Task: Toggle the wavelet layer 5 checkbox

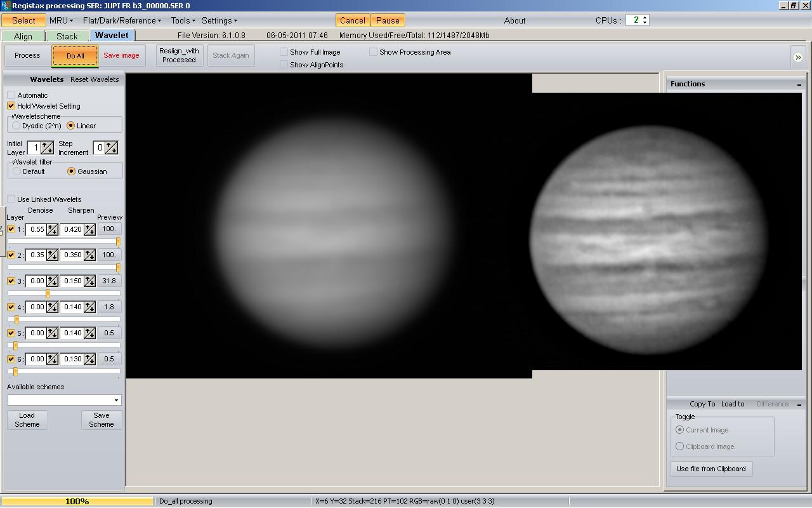Action: [11, 333]
